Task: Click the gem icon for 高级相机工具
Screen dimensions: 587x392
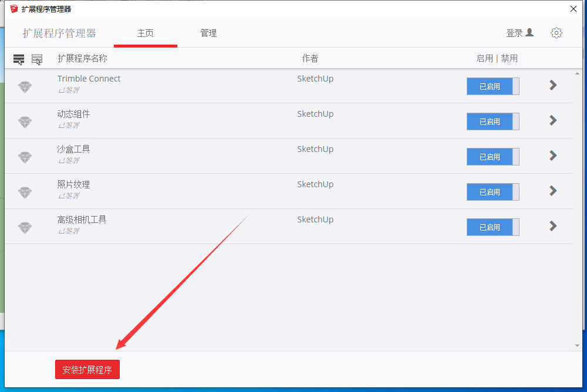Action: pyautogui.click(x=25, y=228)
